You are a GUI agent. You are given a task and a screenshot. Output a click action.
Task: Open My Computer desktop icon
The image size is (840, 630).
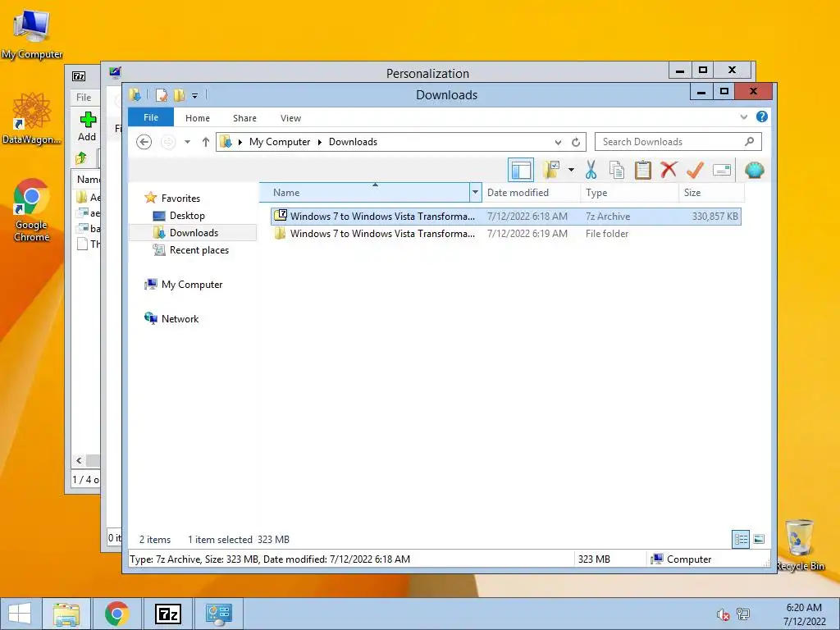point(31,34)
